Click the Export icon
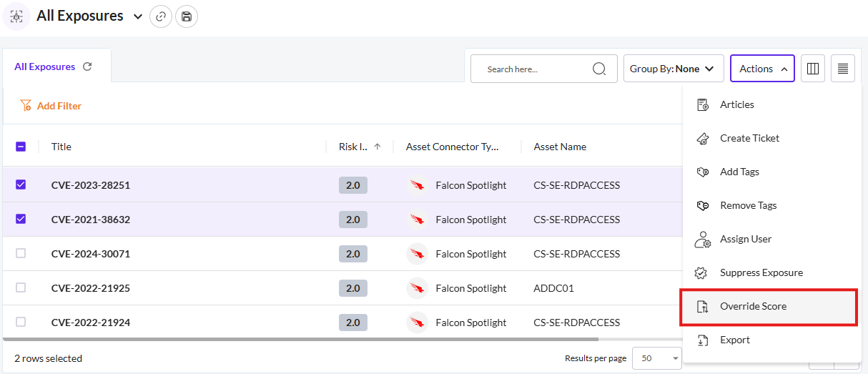The image size is (868, 374). point(703,340)
